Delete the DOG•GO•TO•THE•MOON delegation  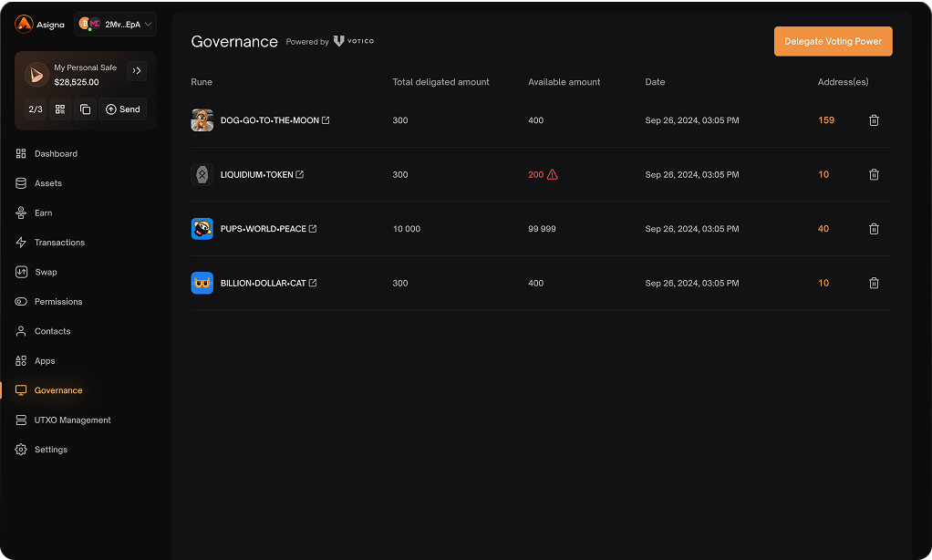874,120
